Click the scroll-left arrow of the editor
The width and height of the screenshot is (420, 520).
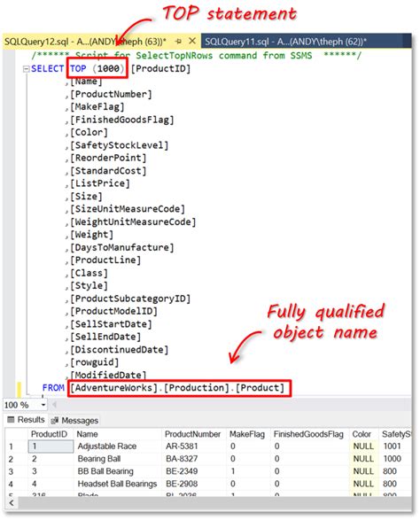pos(54,405)
